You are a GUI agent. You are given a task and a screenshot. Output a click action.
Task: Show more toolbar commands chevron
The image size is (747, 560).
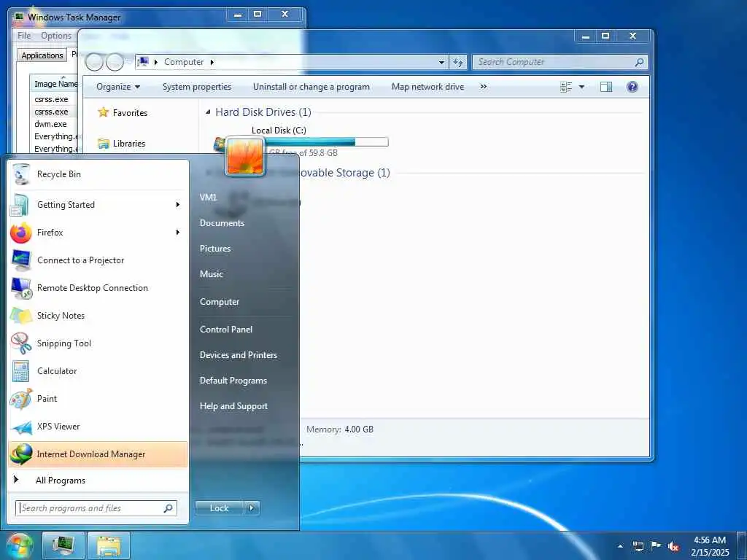[x=484, y=87]
